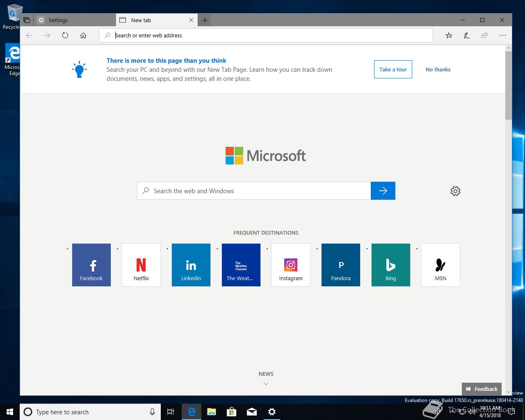Select the Microsoft Edge desktop shortcut
Viewport: 525px width, 420px height.
coord(12,60)
